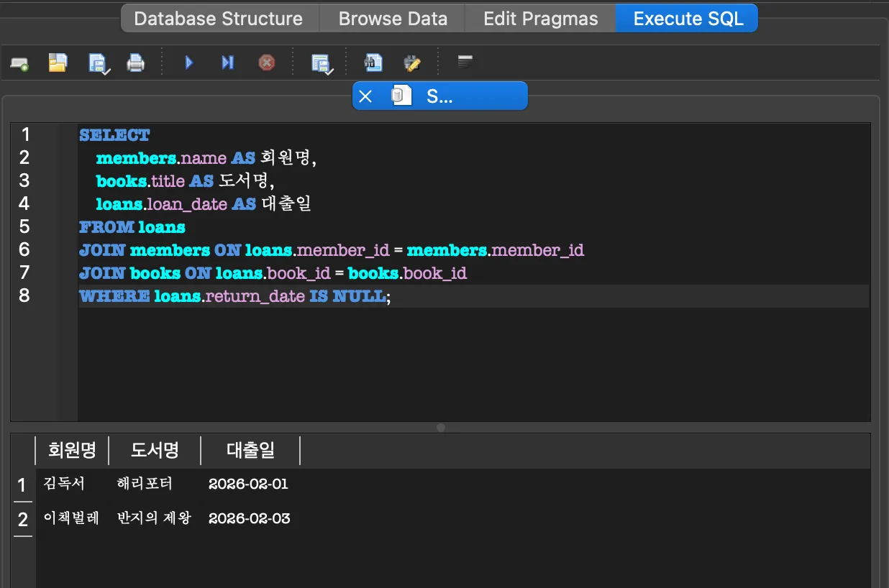
Task: Open a new SQL editor tab
Action: [x=19, y=63]
